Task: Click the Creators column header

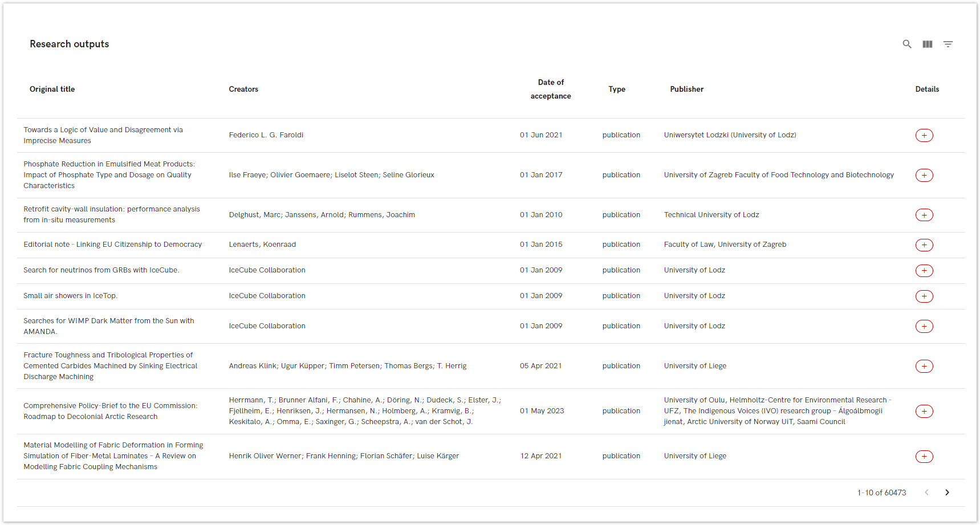Action: pos(243,89)
